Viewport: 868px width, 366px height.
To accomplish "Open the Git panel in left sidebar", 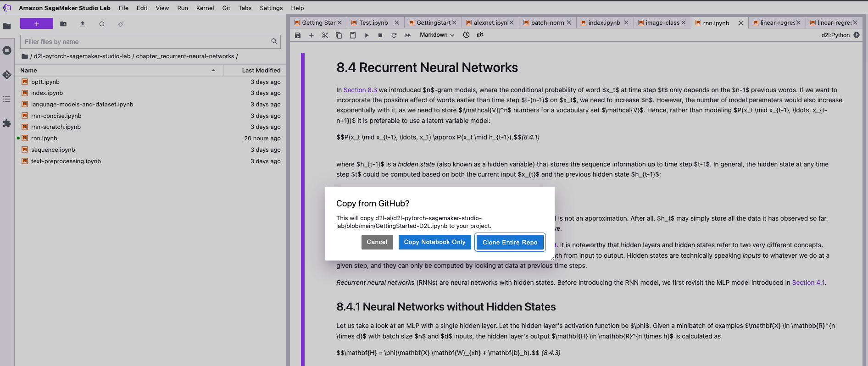I will pyautogui.click(x=7, y=75).
